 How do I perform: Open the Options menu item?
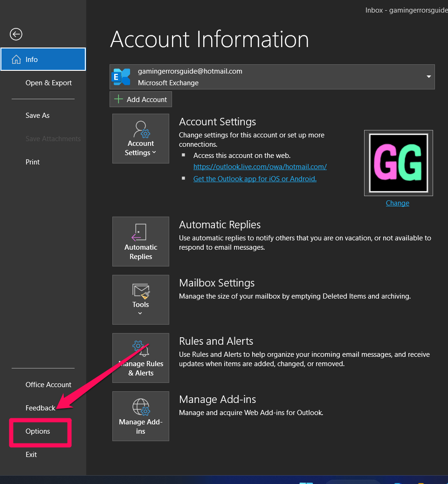(37, 431)
